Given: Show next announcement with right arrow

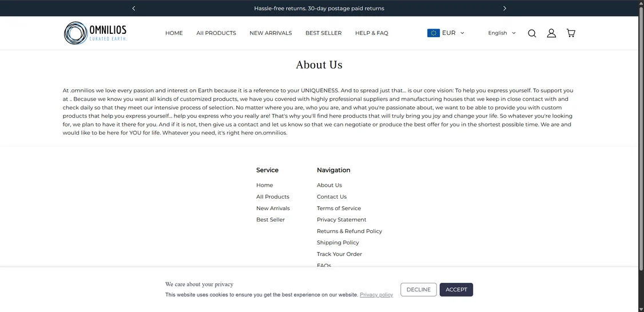Looking at the screenshot, I should pyautogui.click(x=504, y=8).
